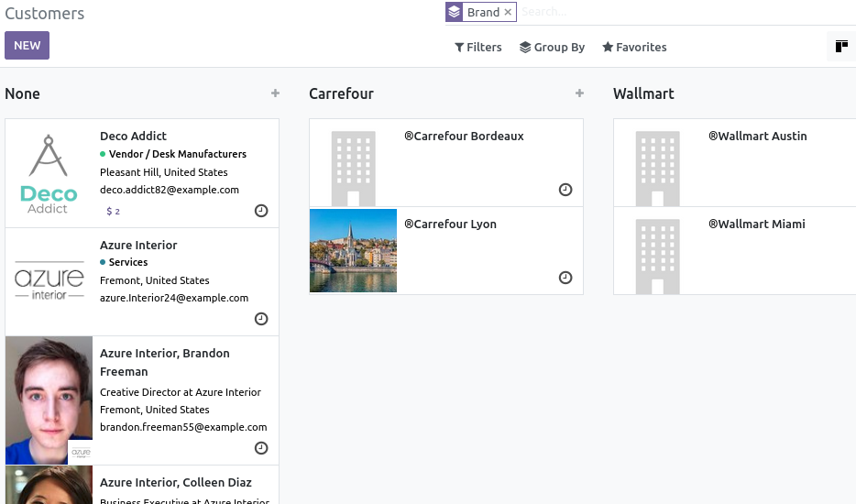Add a record in Carrefour column
The width and height of the screenshot is (856, 504).
[x=579, y=93]
